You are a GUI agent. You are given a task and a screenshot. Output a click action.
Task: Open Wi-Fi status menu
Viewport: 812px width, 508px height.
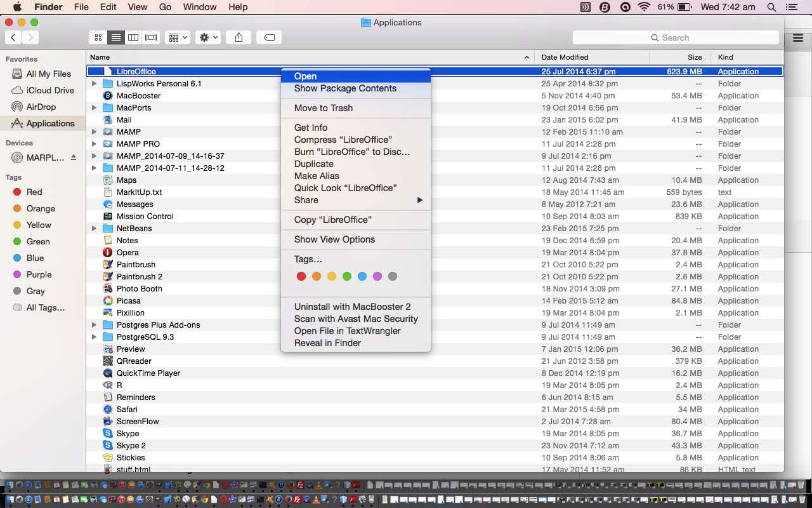pyautogui.click(x=645, y=7)
